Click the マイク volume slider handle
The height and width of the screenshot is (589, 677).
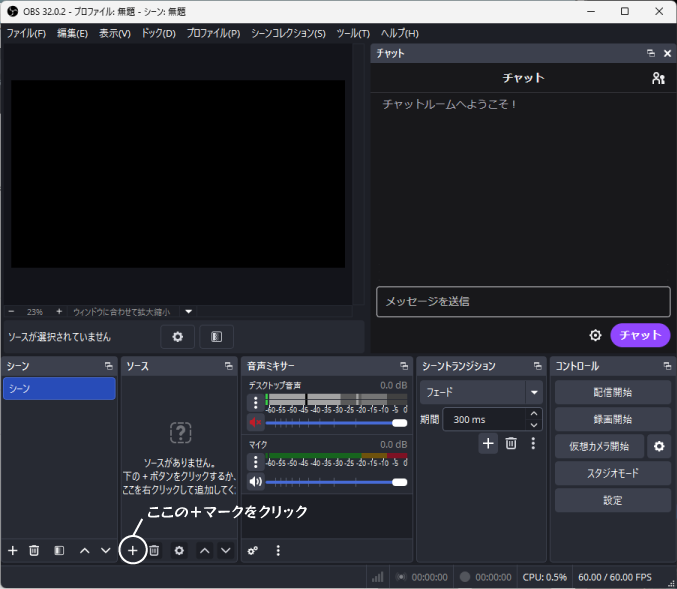coord(399,482)
